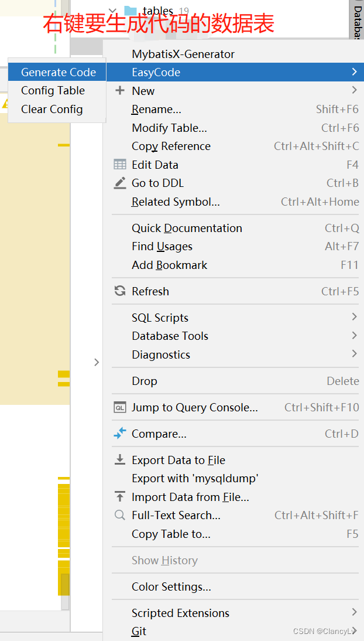The height and width of the screenshot is (641, 364).
Task: Open SQL Scripts menu entry
Action: (235, 318)
